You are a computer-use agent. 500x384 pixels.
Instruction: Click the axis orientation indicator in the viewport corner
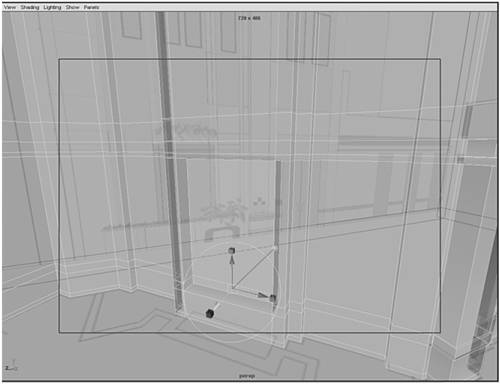click(x=11, y=366)
